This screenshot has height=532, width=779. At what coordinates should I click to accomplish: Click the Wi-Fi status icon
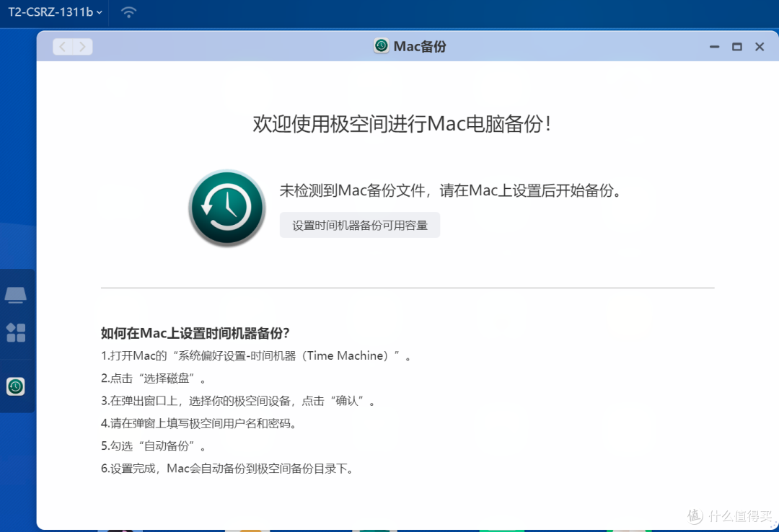128,12
